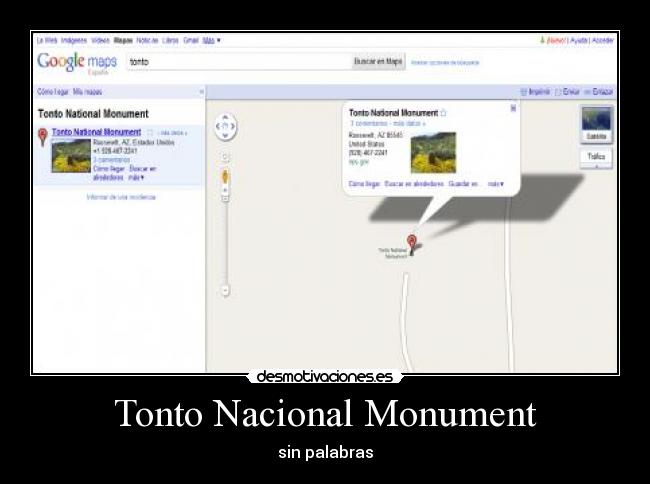Screen dimensions: 650x484
Task: Pan the map up with the north arrow
Action: 225,117
